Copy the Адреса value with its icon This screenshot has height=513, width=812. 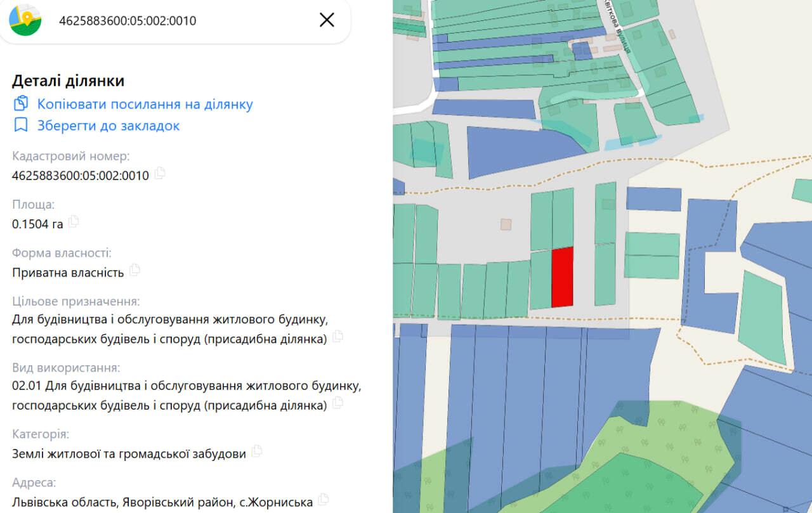point(324,500)
